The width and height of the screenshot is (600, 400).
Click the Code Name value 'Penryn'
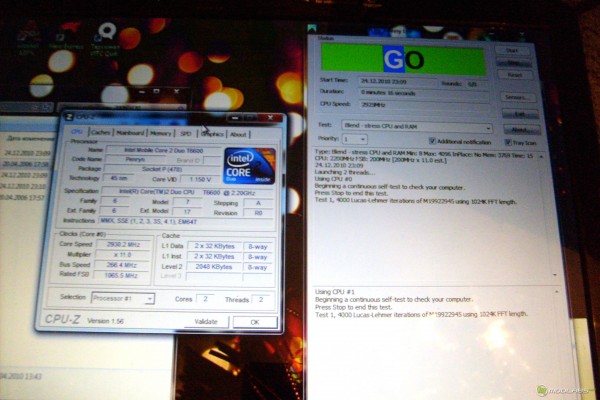tap(135, 159)
